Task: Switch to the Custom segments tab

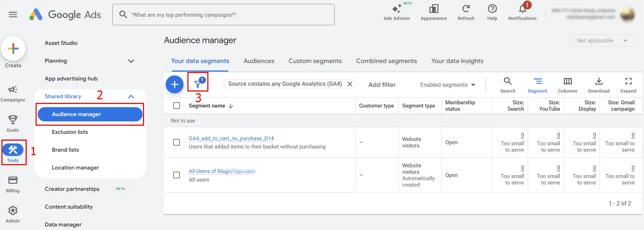Action: click(x=315, y=61)
